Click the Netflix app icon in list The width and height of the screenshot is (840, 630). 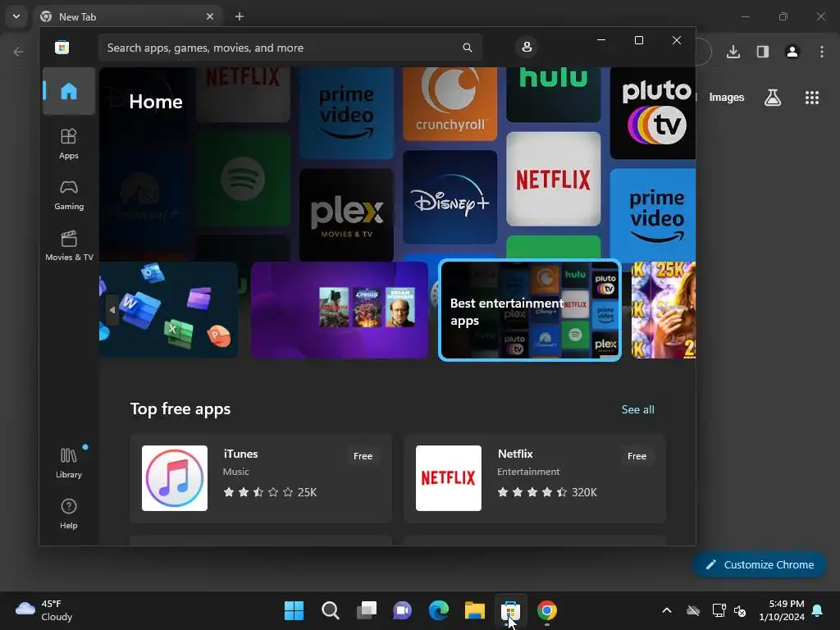[449, 478]
